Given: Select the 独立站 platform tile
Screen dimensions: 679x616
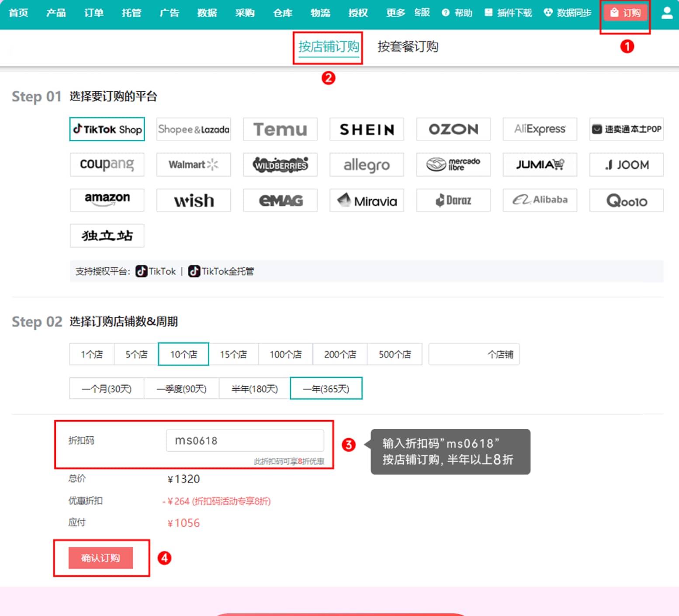Looking at the screenshot, I should (107, 236).
